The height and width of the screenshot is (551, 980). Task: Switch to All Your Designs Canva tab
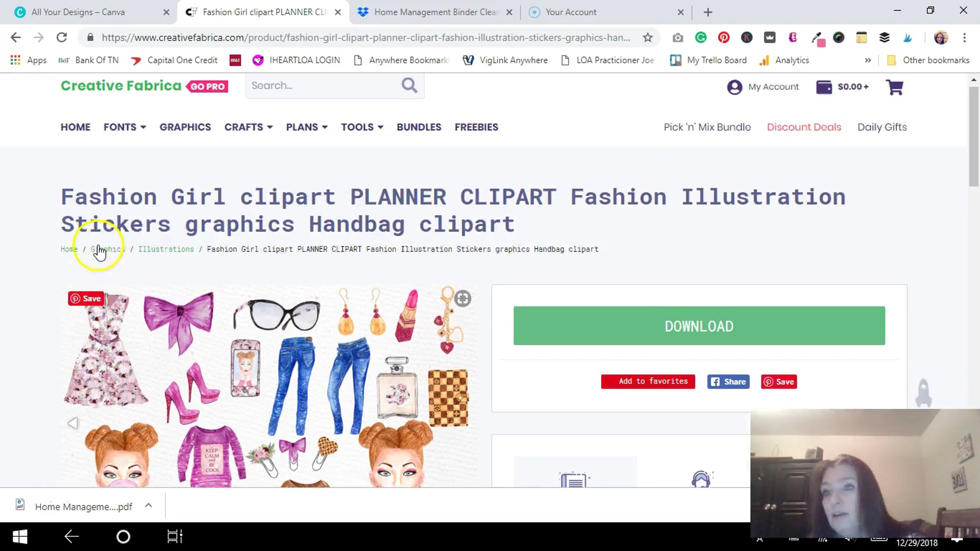coord(78,12)
